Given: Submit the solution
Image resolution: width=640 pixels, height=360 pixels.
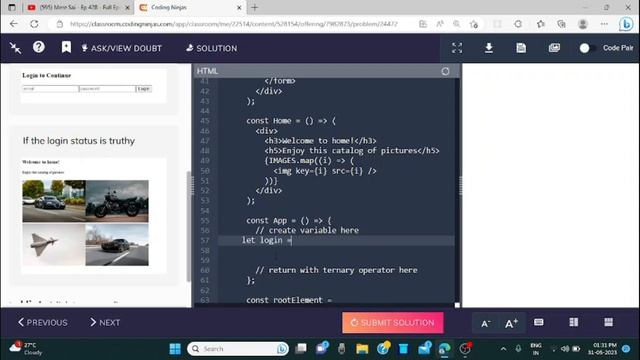Looking at the screenshot, I should click(393, 322).
